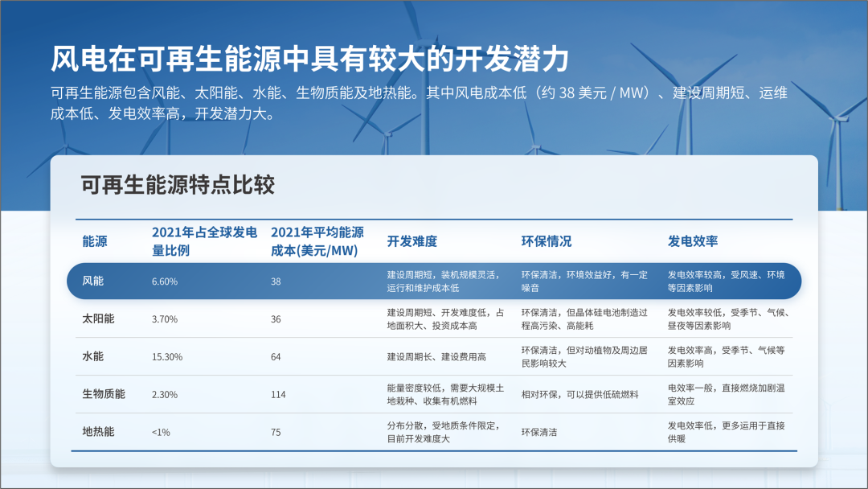Click the slide title 风电在可再生能源中具有较大的开发潜力
This screenshot has width=868, height=489.
coord(309,59)
